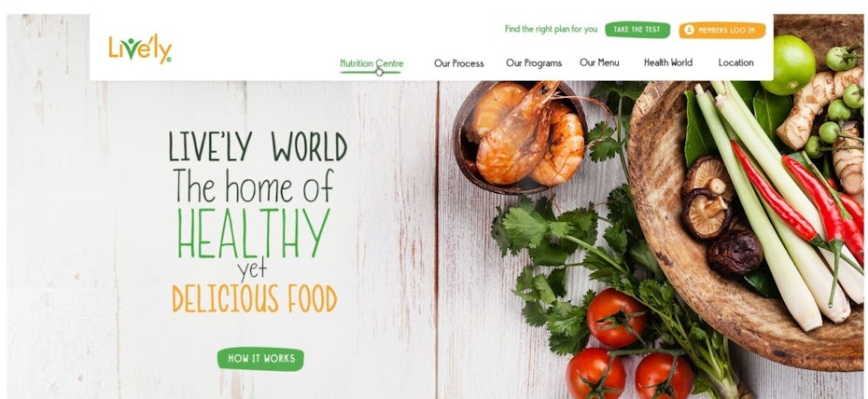Click the green HEALTHY headline word
Screen dimensions: 868x399
[x=254, y=233]
